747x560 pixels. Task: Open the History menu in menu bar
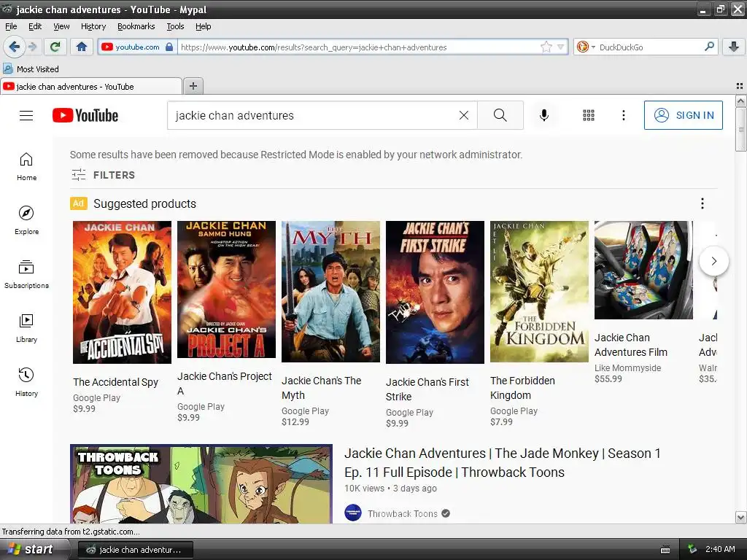tap(93, 26)
